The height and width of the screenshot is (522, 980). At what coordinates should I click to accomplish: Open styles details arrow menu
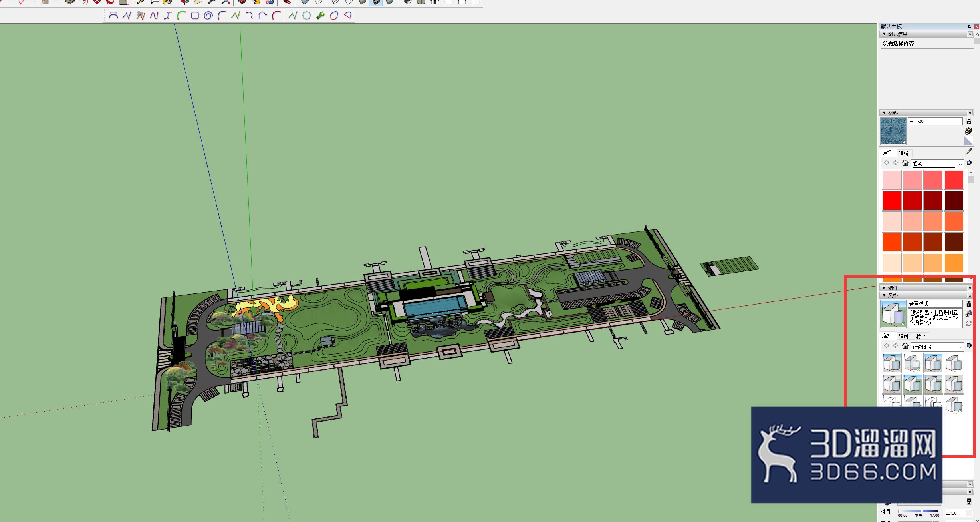(x=969, y=346)
